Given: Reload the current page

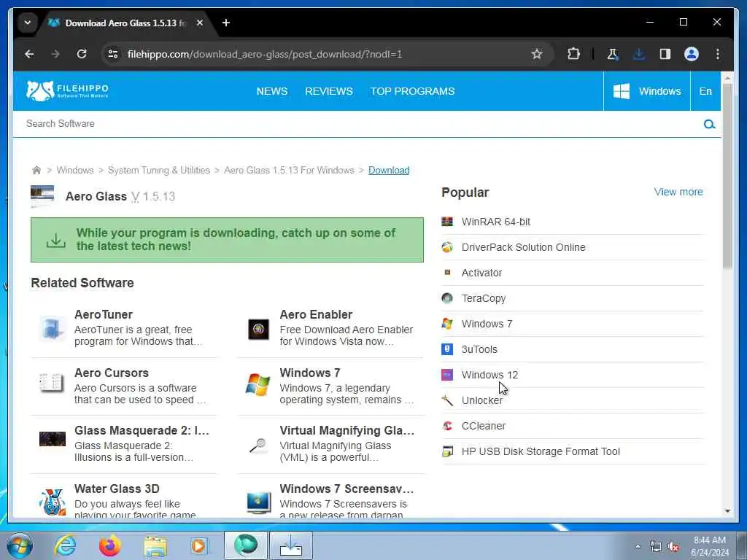Looking at the screenshot, I should pos(82,54).
